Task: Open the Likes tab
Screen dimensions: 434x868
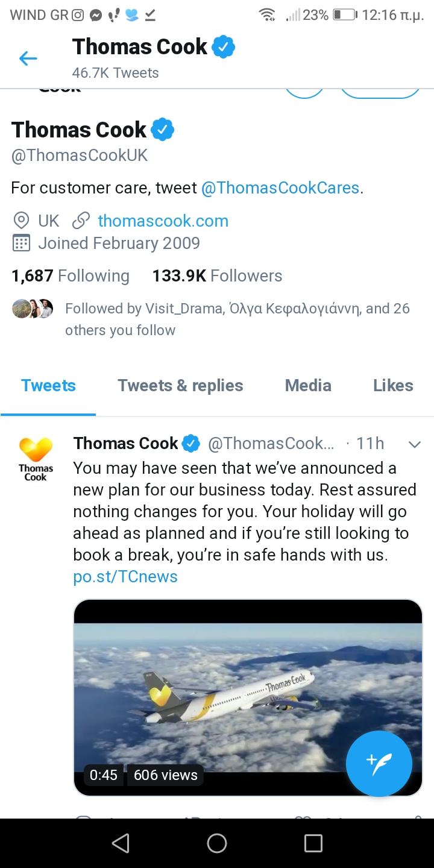Action: [393, 386]
